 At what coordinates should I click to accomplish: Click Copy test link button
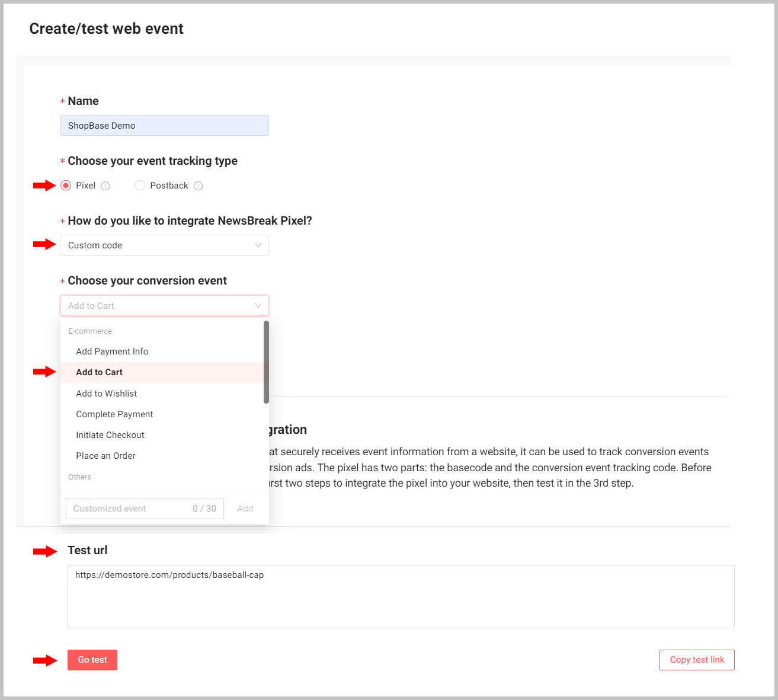(x=697, y=660)
